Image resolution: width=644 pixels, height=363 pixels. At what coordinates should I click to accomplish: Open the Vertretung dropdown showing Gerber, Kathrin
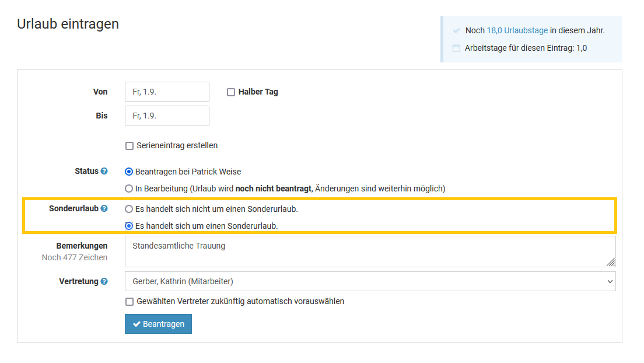click(x=370, y=281)
